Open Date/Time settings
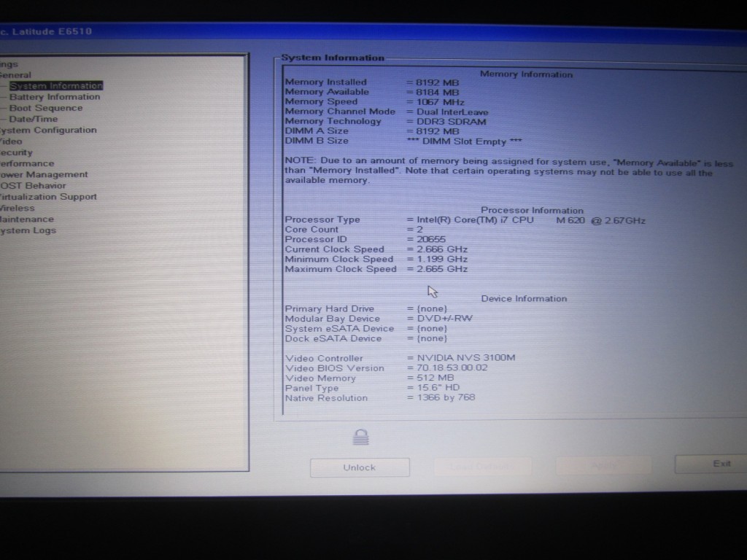This screenshot has width=747, height=560. tap(34, 119)
